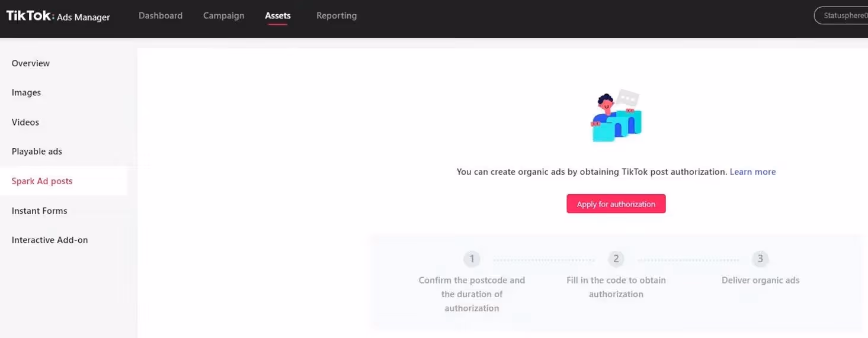The image size is (868, 338).
Task: Open Overview in the sidebar
Action: [x=31, y=63]
